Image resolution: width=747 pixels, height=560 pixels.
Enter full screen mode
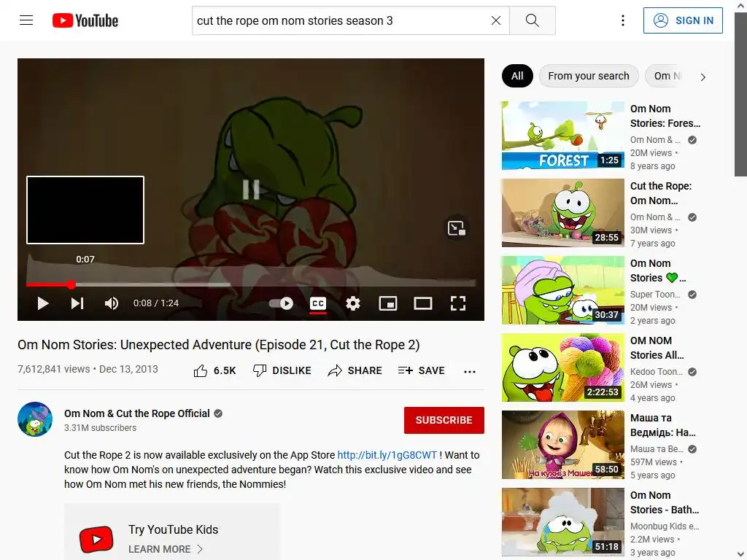[x=458, y=303]
